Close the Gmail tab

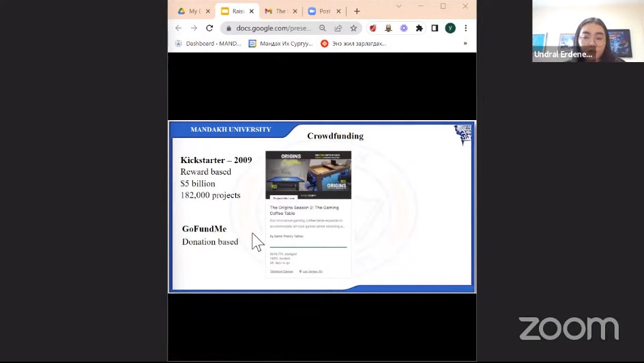[x=295, y=11]
